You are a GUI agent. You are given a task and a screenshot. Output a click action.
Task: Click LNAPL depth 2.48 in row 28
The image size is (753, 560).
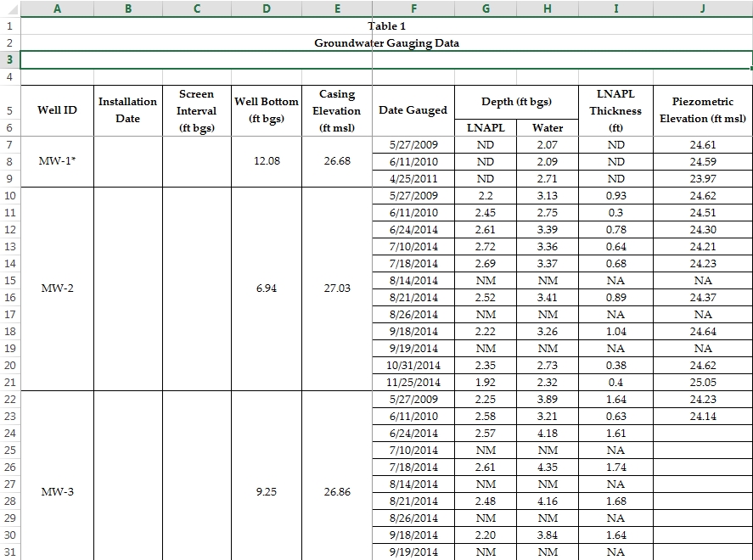click(486, 501)
